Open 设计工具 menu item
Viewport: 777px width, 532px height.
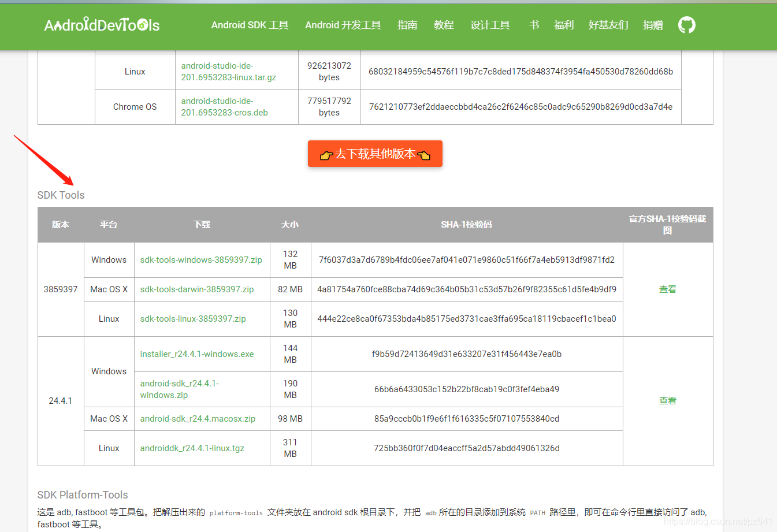point(490,25)
